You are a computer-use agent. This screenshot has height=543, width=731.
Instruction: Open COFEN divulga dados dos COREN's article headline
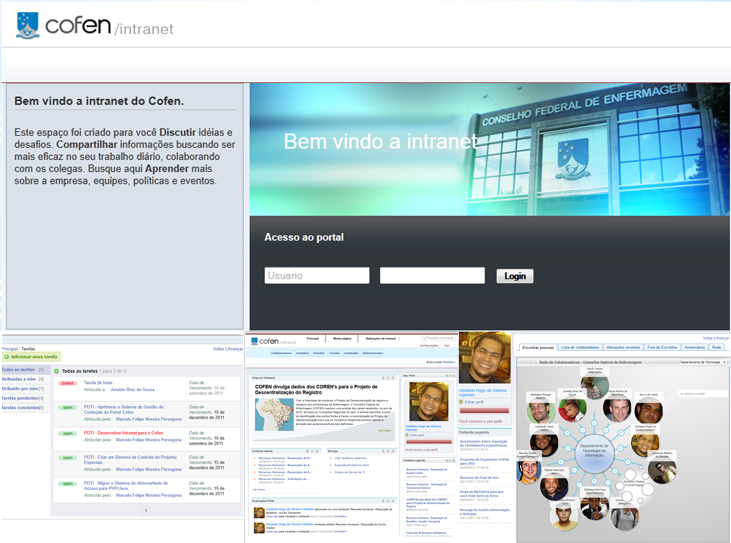click(x=316, y=389)
